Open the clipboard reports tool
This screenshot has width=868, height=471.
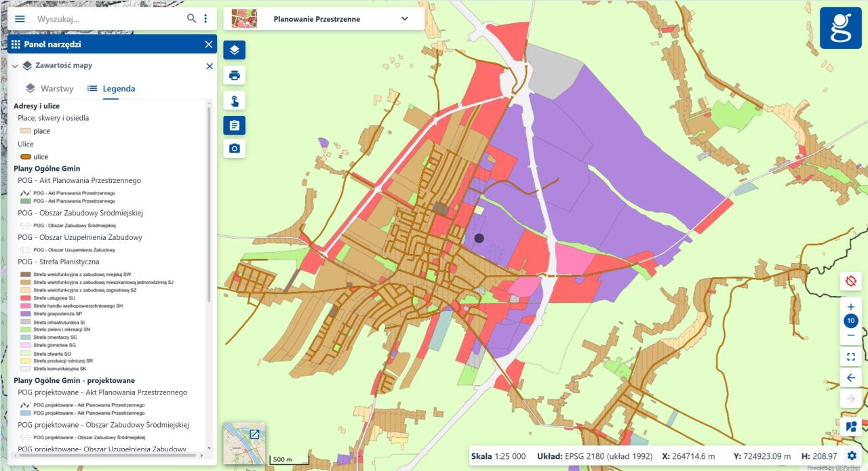click(x=234, y=125)
